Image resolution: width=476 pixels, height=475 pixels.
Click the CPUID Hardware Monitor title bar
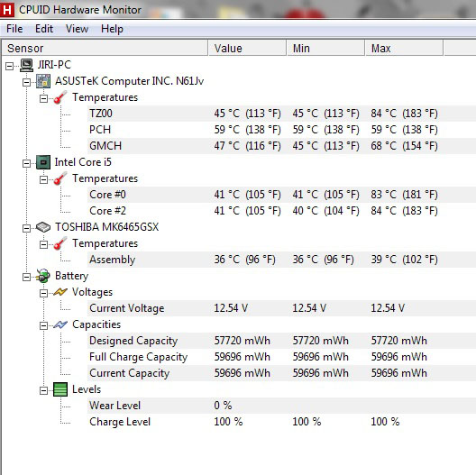click(238, 9)
